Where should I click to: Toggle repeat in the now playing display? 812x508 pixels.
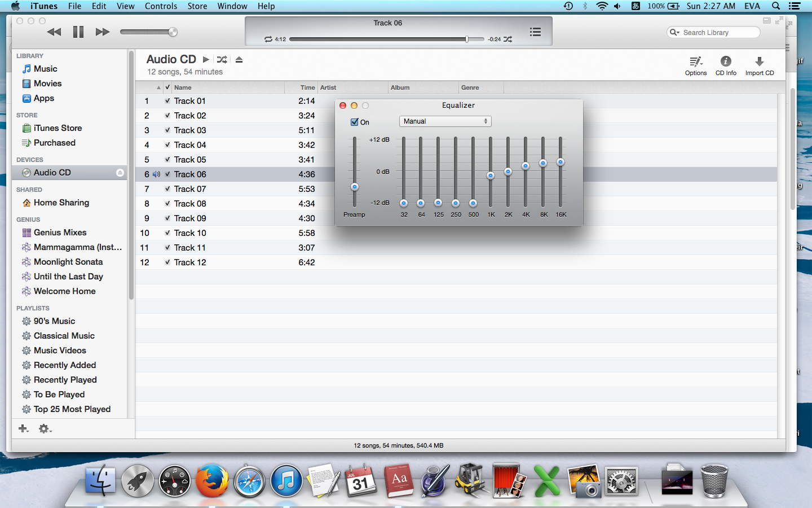[x=268, y=40]
